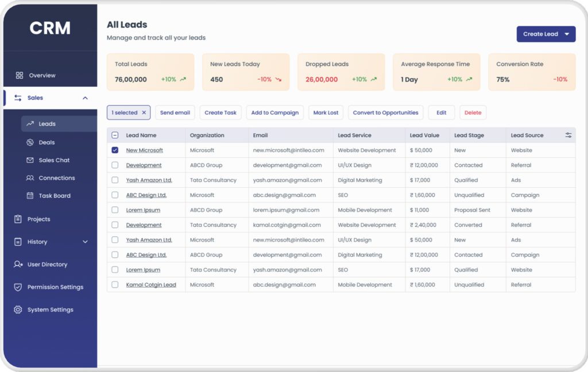Open table column filter settings icon
588x372 pixels.
[568, 135]
